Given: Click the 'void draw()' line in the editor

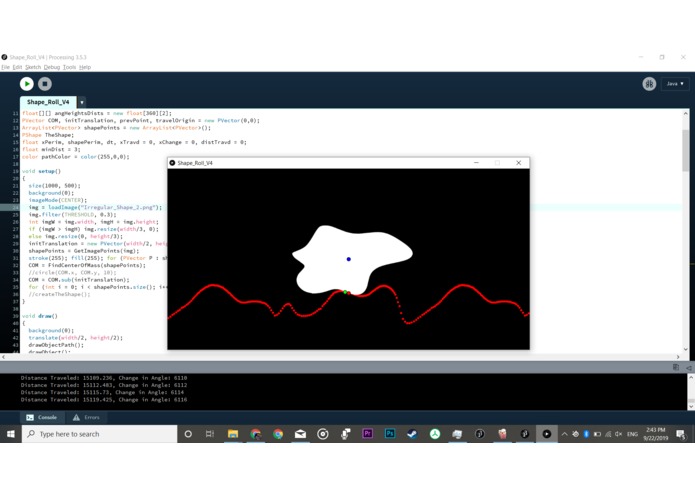Looking at the screenshot, I should pos(40,316).
